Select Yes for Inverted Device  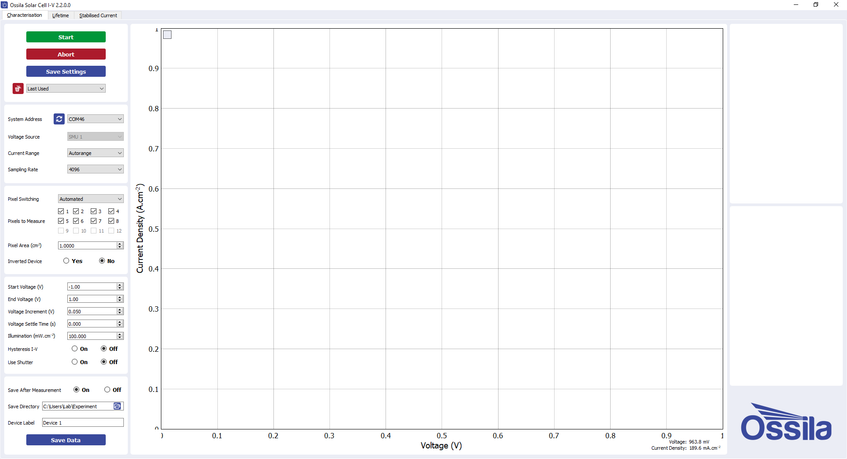click(66, 261)
